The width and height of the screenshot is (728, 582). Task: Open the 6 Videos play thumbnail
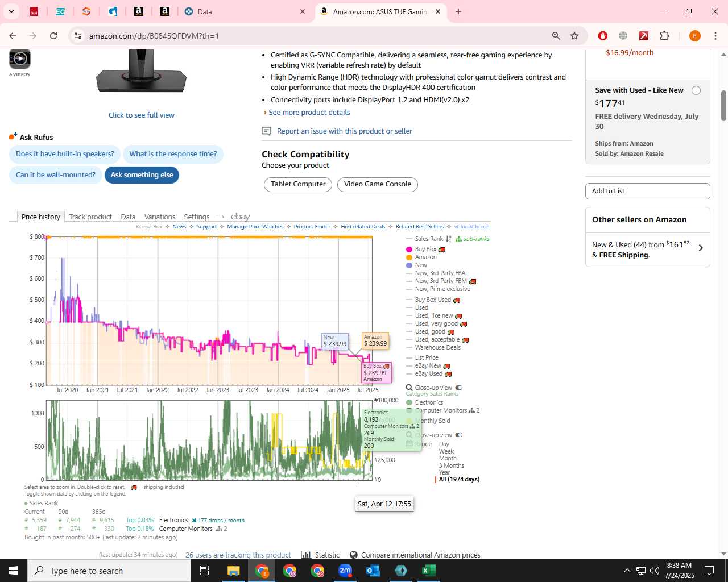click(x=20, y=59)
